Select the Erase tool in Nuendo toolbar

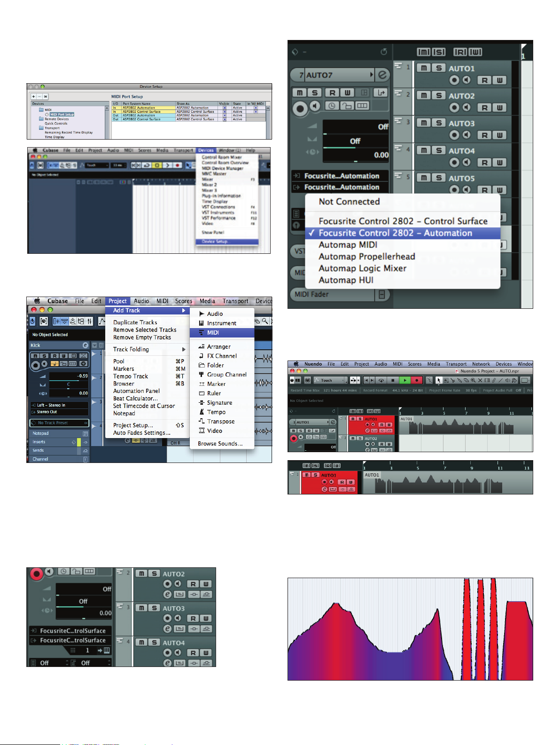[x=467, y=380]
